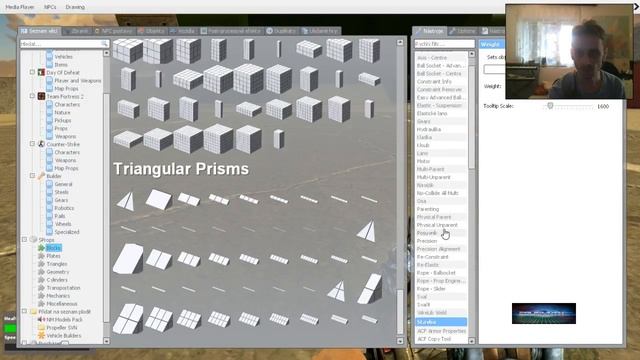Select the Gears category under Builder

[61, 200]
